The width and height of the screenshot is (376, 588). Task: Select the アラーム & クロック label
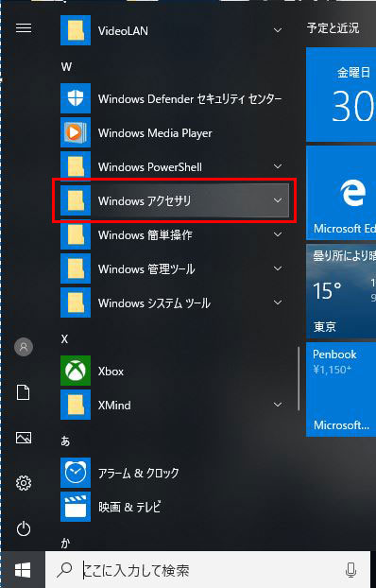pos(138,474)
